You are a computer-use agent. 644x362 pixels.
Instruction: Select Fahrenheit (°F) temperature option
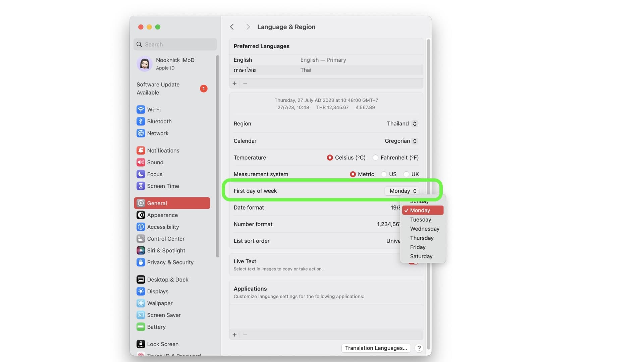pyautogui.click(x=375, y=158)
